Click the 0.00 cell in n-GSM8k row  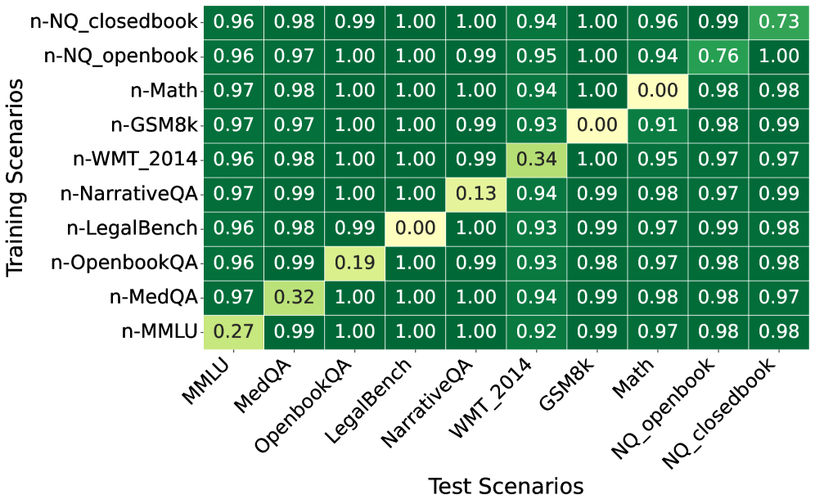597,126
